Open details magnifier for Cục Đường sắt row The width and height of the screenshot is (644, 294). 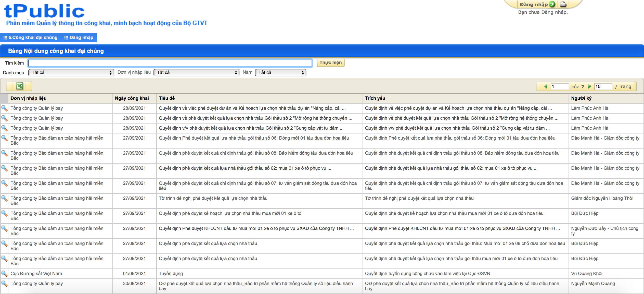[4, 274]
